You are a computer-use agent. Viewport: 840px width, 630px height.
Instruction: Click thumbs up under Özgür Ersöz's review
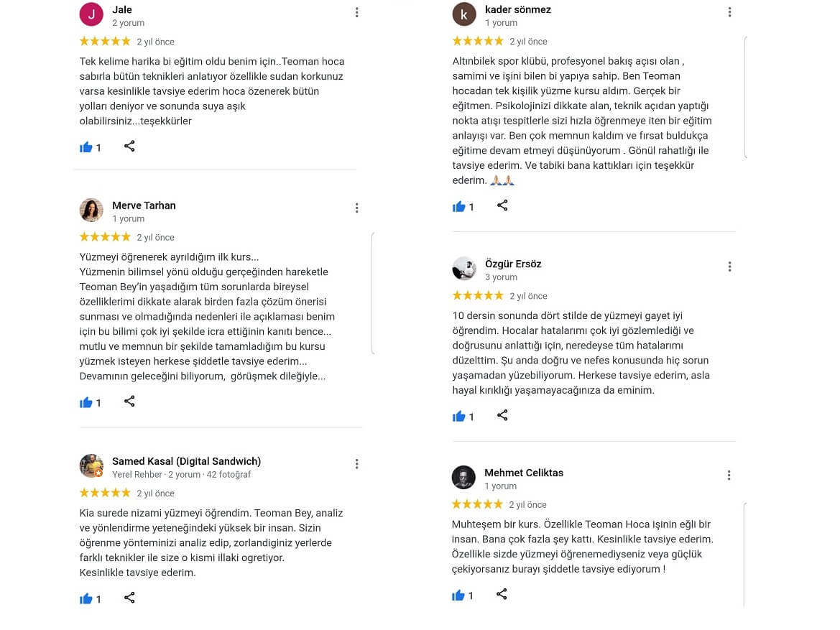click(x=459, y=416)
